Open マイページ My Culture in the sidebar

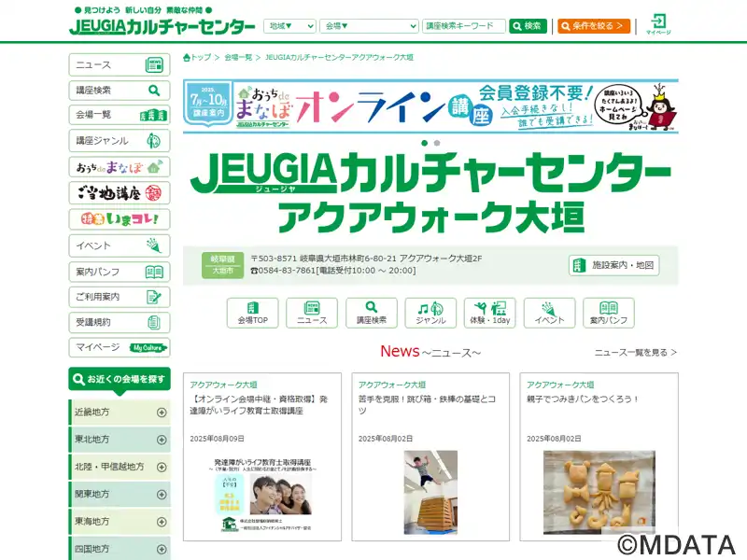pos(120,347)
